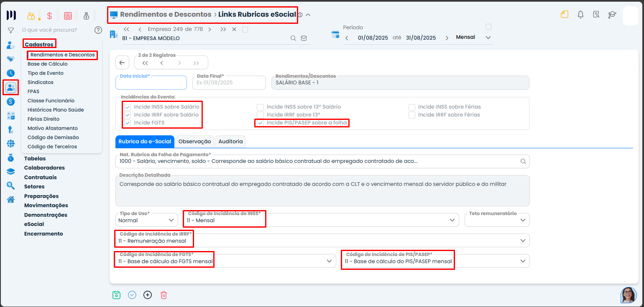Open the handshake sidebar icon
Image resolution: width=644 pixels, height=307 pixels.
point(11,59)
